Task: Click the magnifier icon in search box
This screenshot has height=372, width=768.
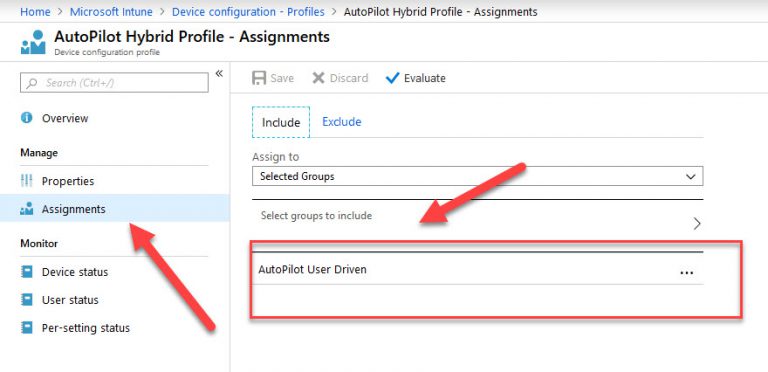Action: coord(32,83)
